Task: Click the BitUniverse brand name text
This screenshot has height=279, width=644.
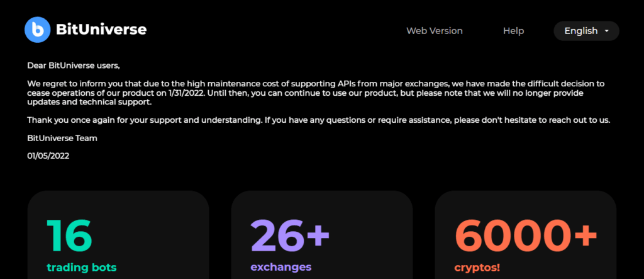Action: pos(101,29)
